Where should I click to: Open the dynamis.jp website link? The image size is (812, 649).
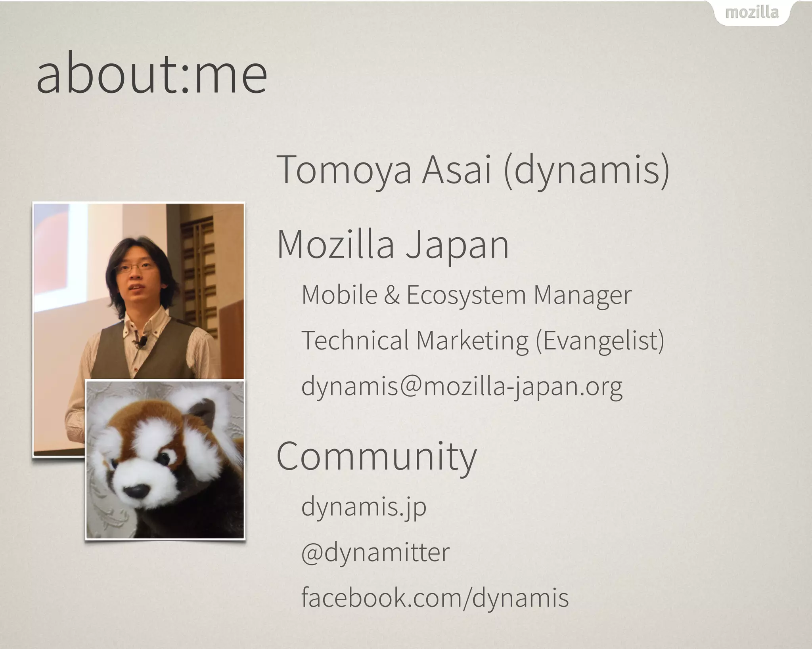(364, 506)
